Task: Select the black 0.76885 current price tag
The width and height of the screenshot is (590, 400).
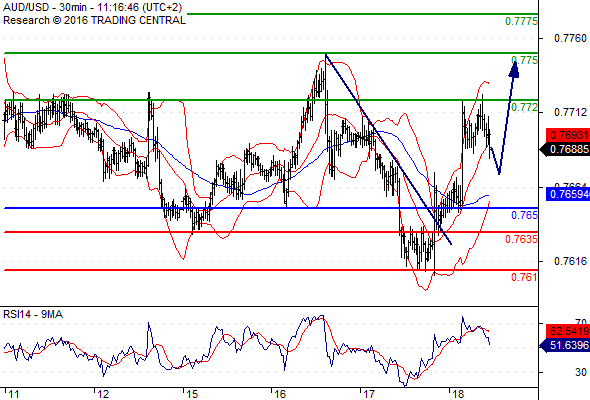Action: tap(566, 149)
